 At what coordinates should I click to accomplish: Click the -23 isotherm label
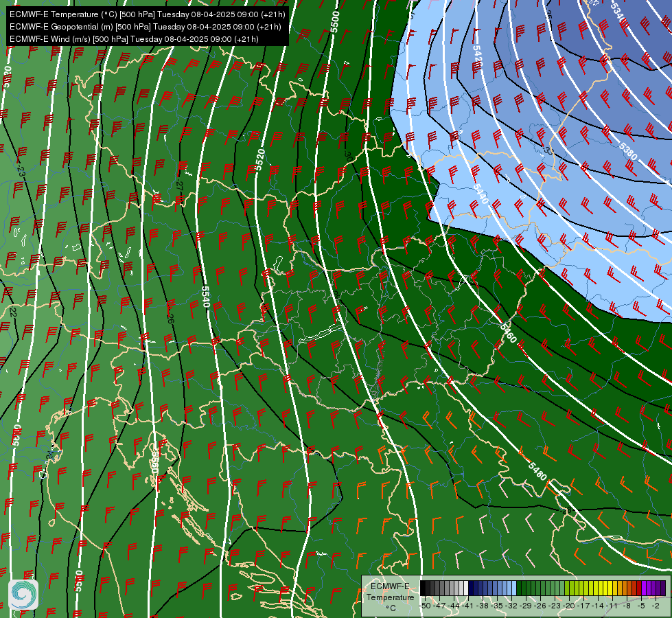(x=21, y=171)
